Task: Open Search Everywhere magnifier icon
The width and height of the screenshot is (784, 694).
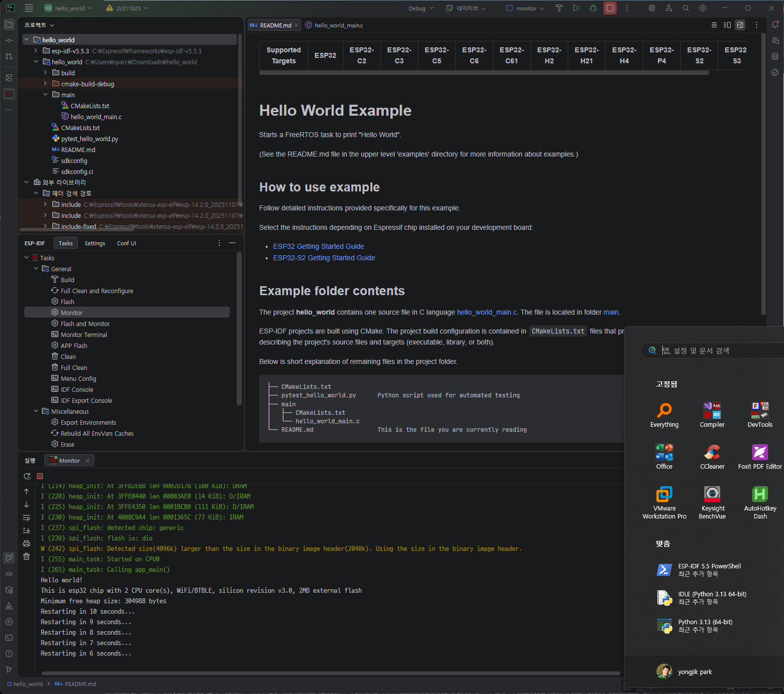Action: coord(685,8)
